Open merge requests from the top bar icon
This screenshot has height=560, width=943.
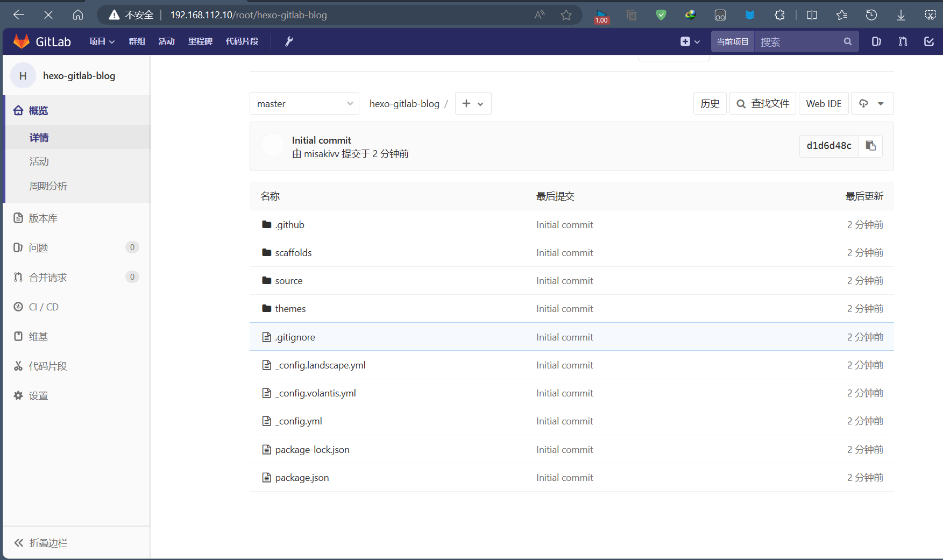pos(903,41)
